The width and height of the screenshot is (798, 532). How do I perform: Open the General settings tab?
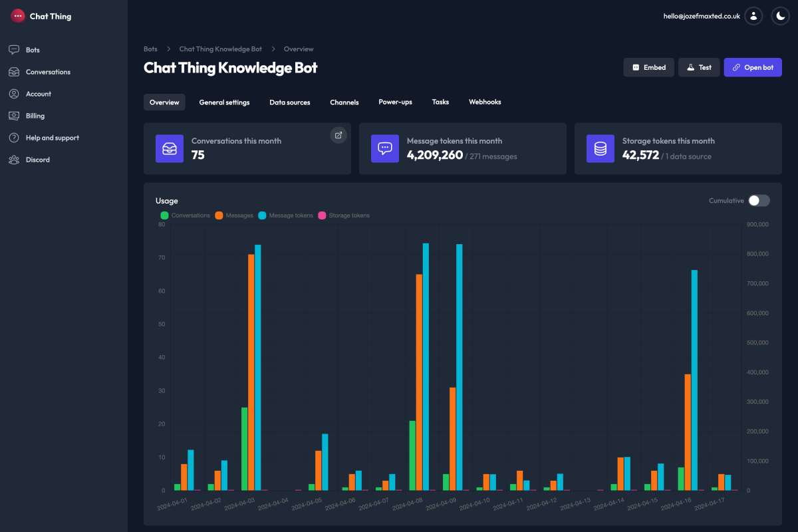225,102
